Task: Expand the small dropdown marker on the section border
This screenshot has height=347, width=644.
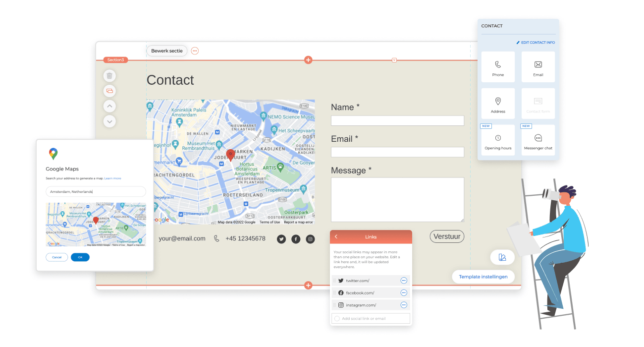Action: [x=394, y=60]
